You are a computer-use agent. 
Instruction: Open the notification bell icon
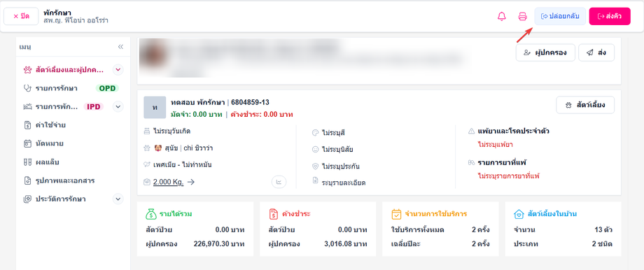[501, 16]
